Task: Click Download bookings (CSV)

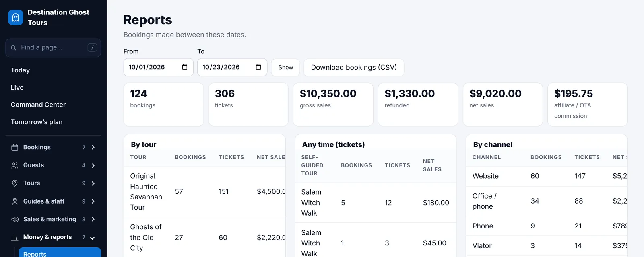Action: (354, 67)
